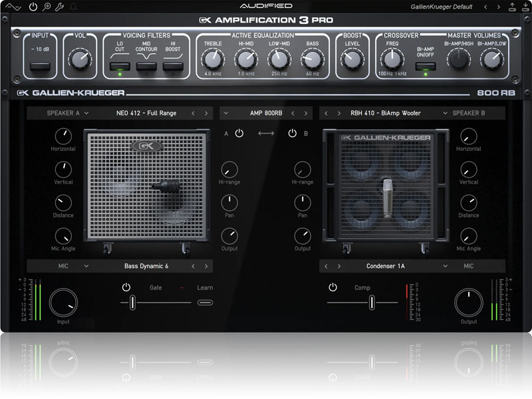Toggle speaker B power button
The height and width of the screenshot is (399, 532).
292,134
